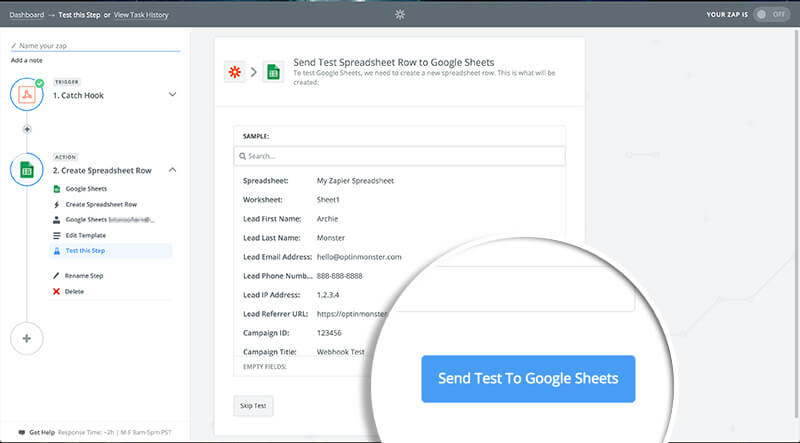Click the sample Search field
This screenshot has height=443, width=800.
click(399, 156)
